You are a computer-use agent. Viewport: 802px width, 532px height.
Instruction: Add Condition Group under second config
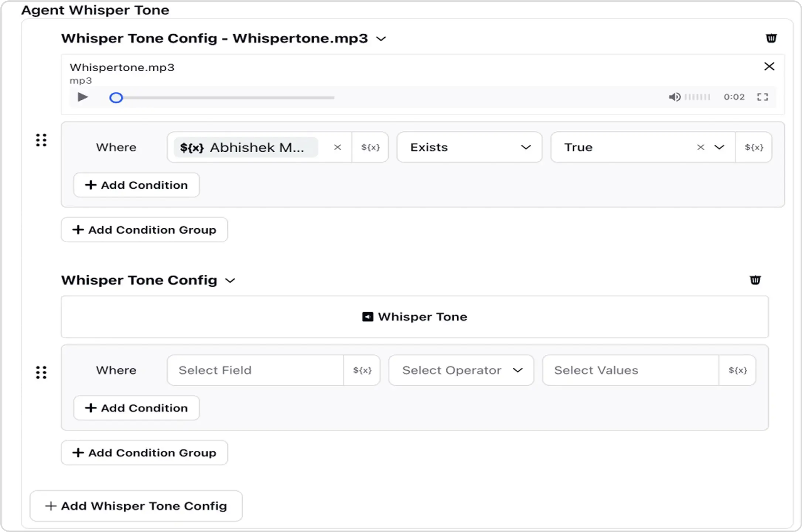[144, 453]
